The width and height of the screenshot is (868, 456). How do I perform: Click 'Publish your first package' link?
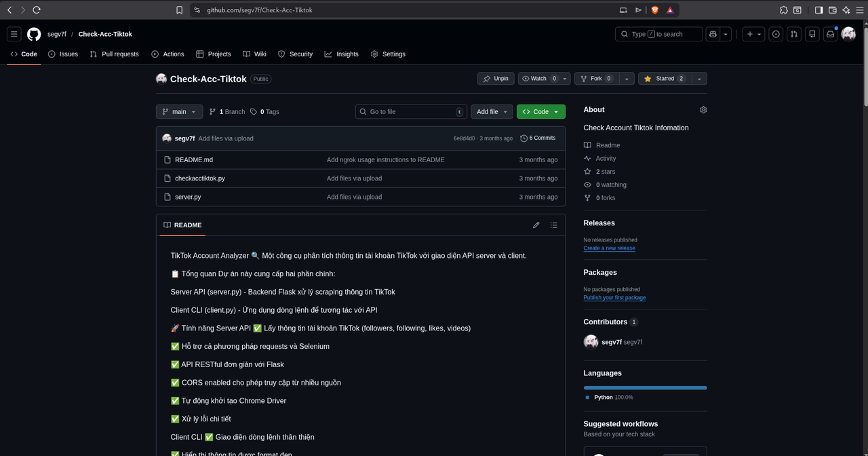point(614,298)
